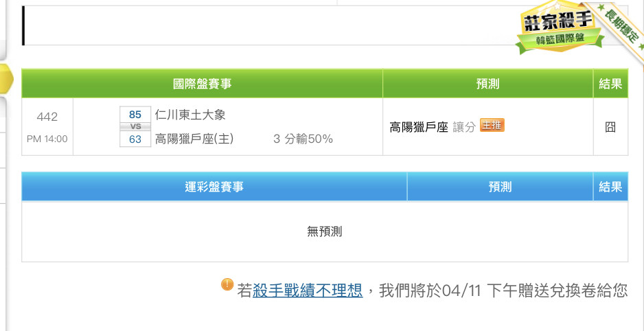
Task: Open the 殺手戰績不理想 link
Action: click(x=308, y=290)
